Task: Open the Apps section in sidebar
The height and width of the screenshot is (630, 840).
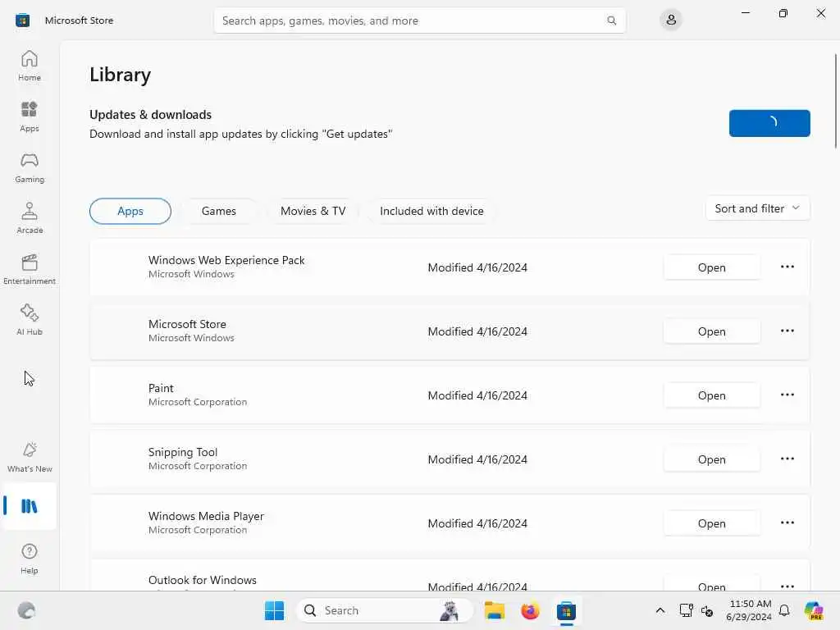Action: pos(30,116)
